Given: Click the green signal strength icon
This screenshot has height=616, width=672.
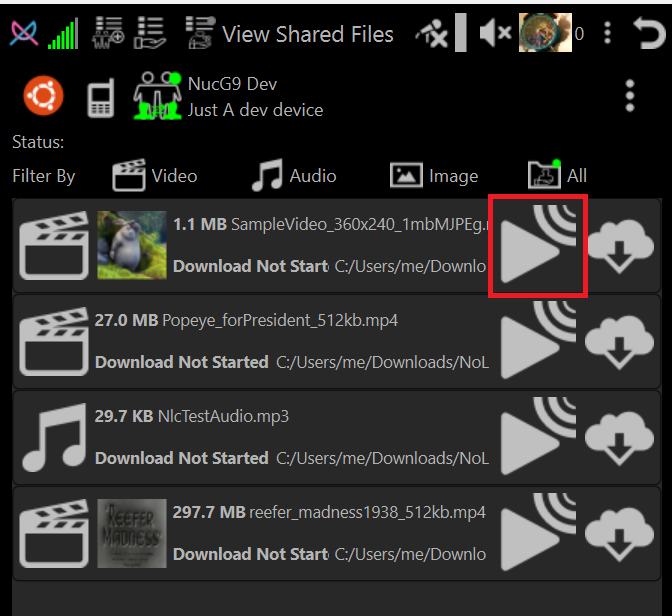Looking at the screenshot, I should point(63,33).
